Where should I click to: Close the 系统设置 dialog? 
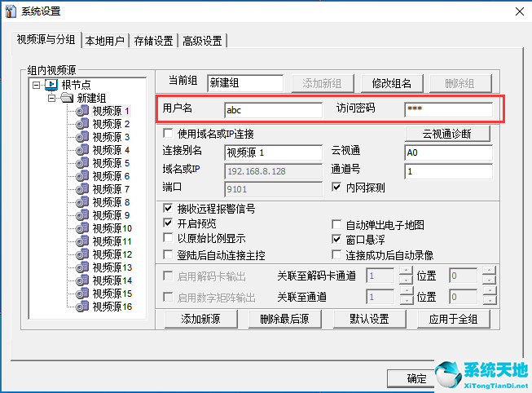point(520,11)
